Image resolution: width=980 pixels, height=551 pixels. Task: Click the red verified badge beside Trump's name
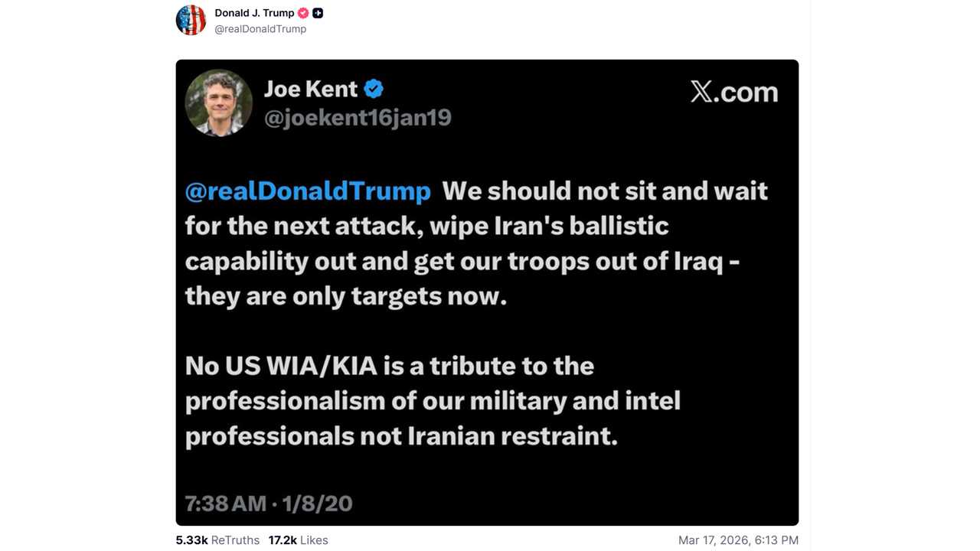click(x=303, y=13)
